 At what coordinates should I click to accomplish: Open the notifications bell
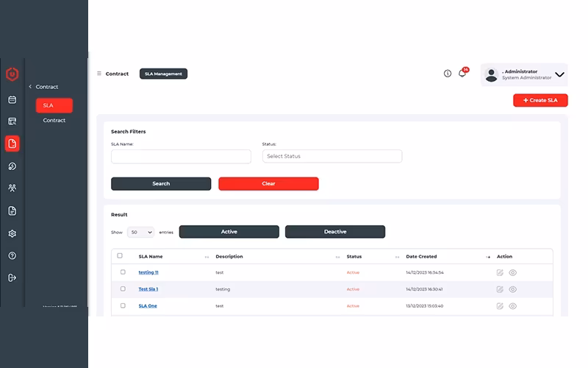point(462,73)
